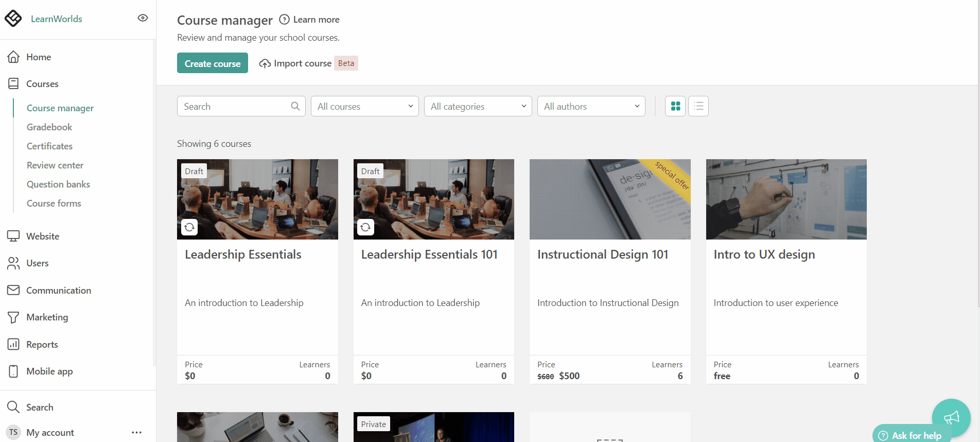
Task: Click the Create course button
Action: [213, 63]
